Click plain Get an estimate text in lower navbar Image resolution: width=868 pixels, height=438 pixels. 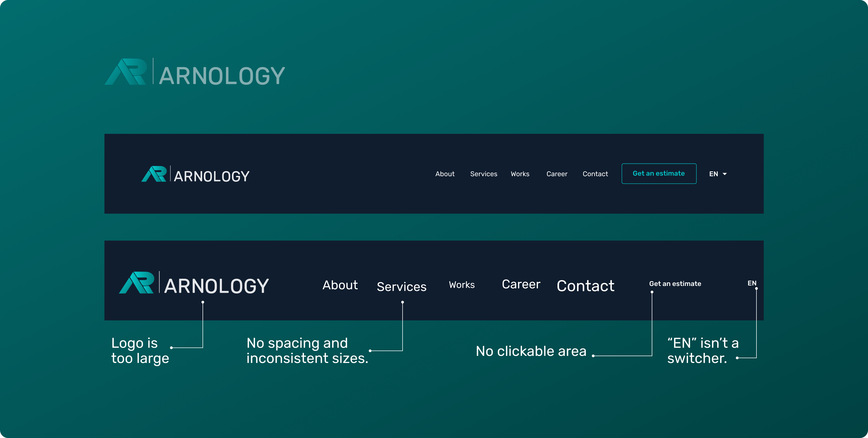coord(675,284)
